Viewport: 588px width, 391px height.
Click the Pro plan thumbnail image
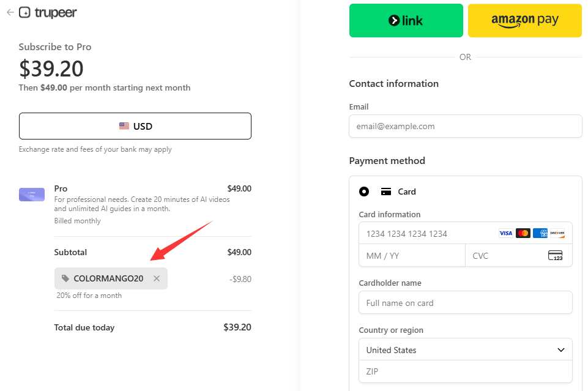[x=32, y=195]
